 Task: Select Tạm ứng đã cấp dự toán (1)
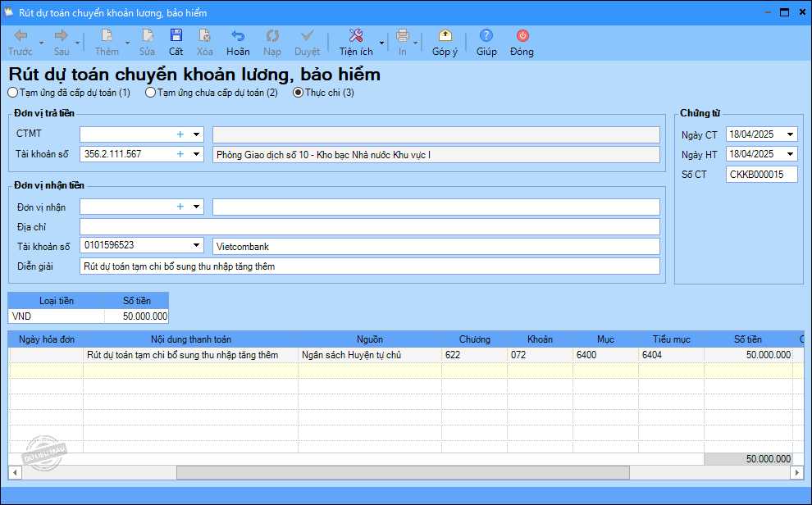[x=69, y=93]
